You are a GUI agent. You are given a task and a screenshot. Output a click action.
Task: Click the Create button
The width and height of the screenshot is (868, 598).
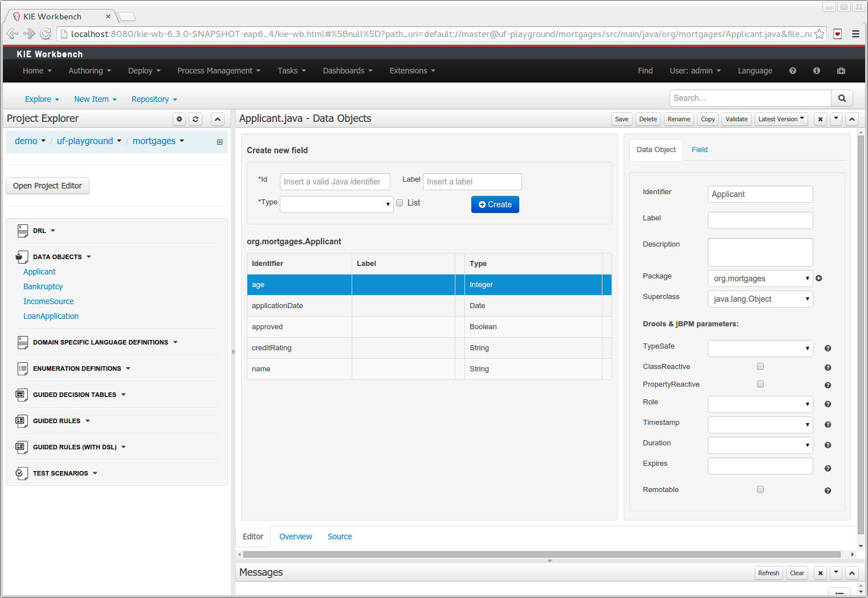(x=495, y=204)
